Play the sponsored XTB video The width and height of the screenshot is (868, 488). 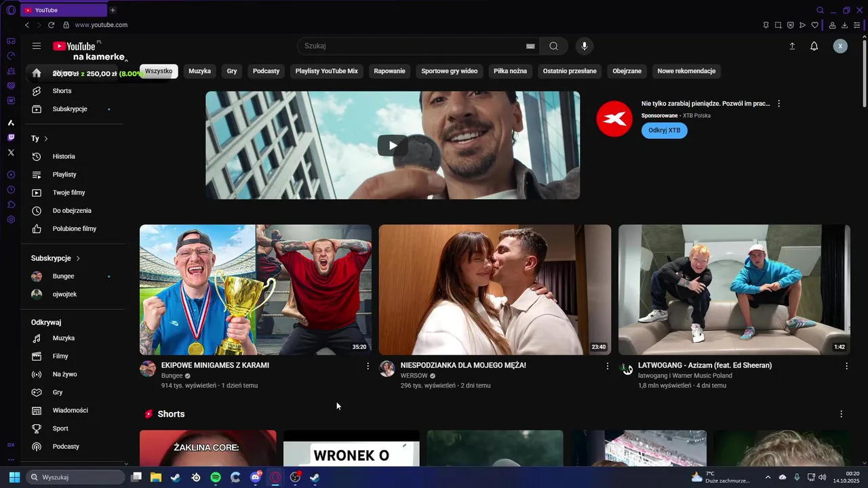pos(393,145)
